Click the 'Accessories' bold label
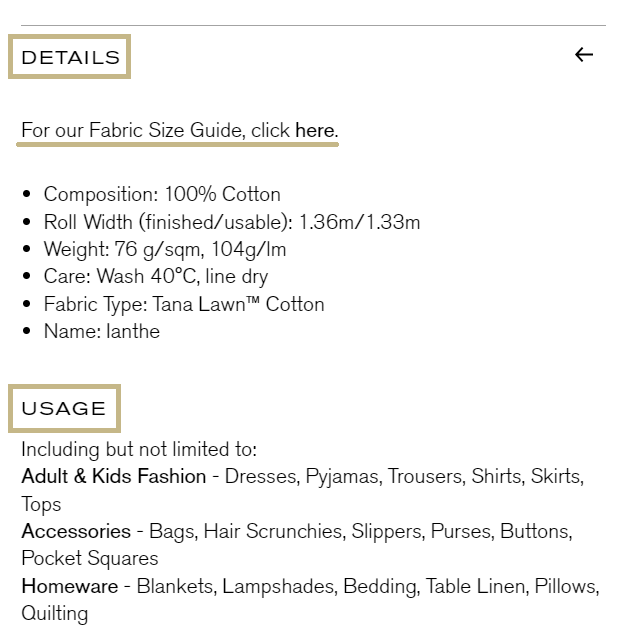632x642 pixels. coord(76,531)
